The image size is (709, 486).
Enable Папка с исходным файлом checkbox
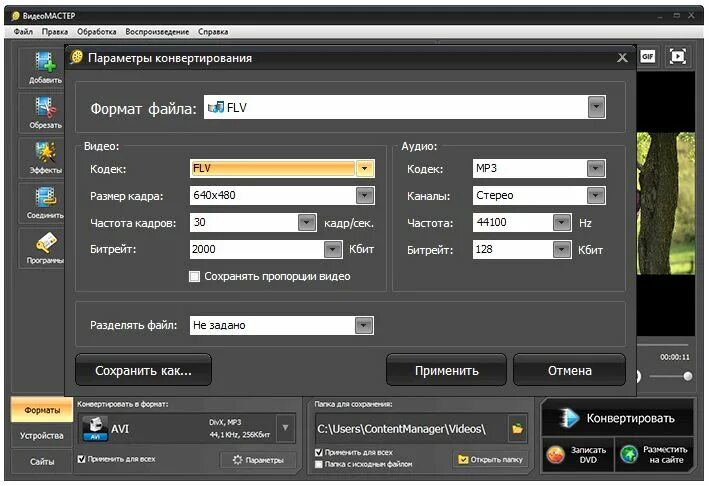point(318,464)
